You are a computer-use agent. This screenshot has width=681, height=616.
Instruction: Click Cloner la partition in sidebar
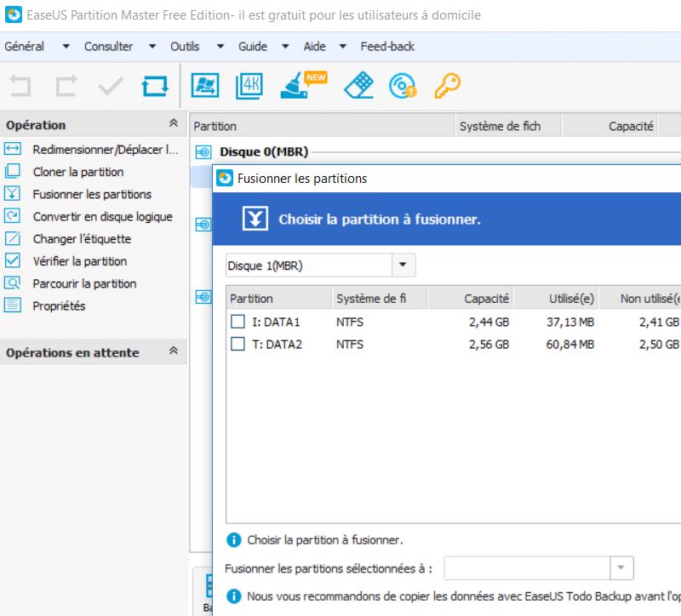point(77,172)
